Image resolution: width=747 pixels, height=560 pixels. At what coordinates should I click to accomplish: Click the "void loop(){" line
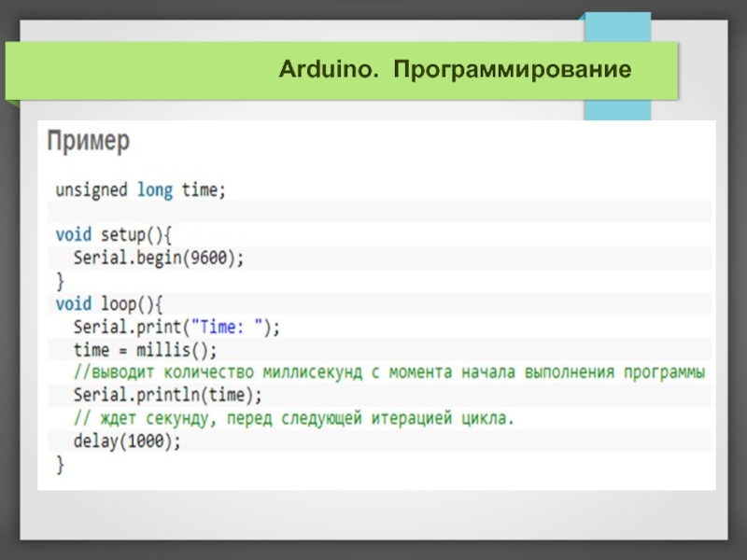109,303
